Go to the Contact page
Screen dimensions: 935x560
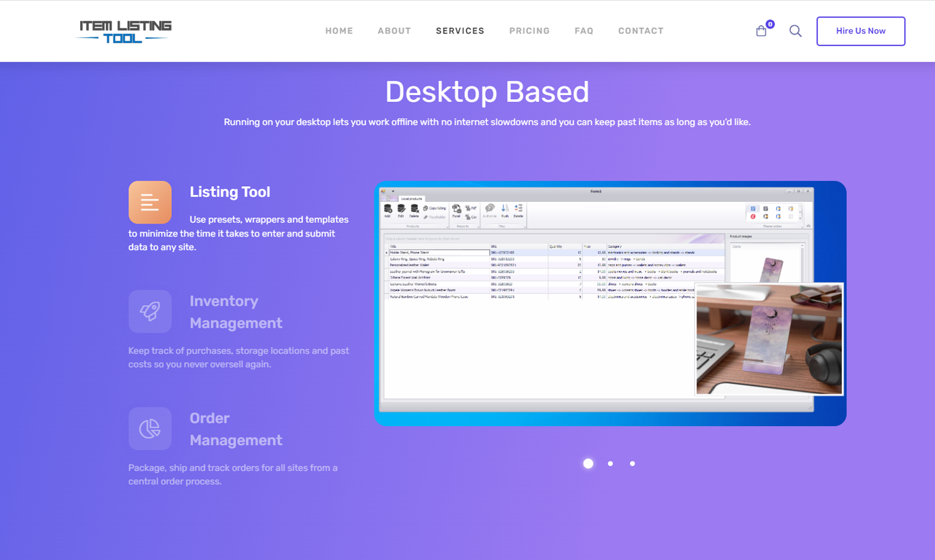pyautogui.click(x=641, y=31)
